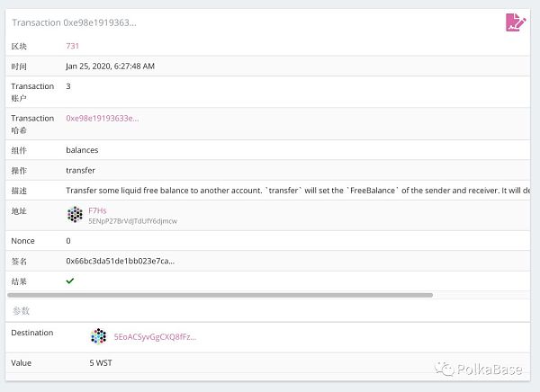Open block number 731

(73, 45)
